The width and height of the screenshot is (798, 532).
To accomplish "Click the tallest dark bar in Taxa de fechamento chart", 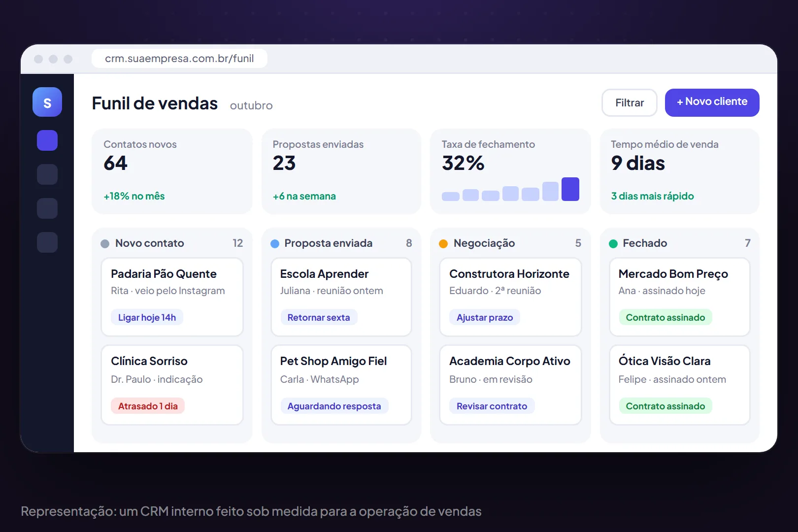I will pyautogui.click(x=570, y=189).
